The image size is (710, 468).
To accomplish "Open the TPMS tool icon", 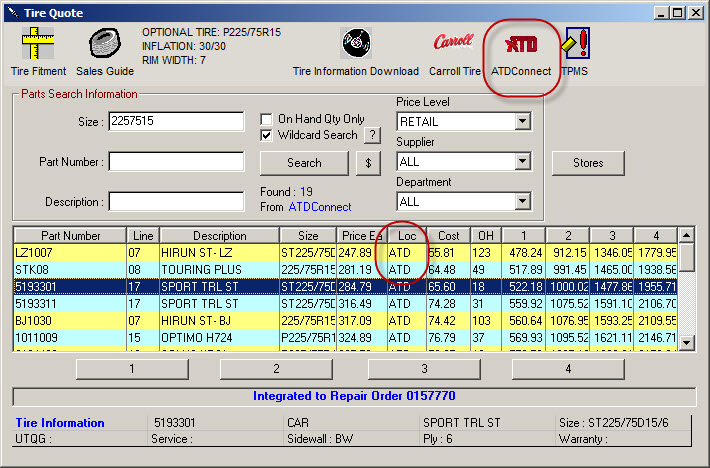I will click(577, 50).
